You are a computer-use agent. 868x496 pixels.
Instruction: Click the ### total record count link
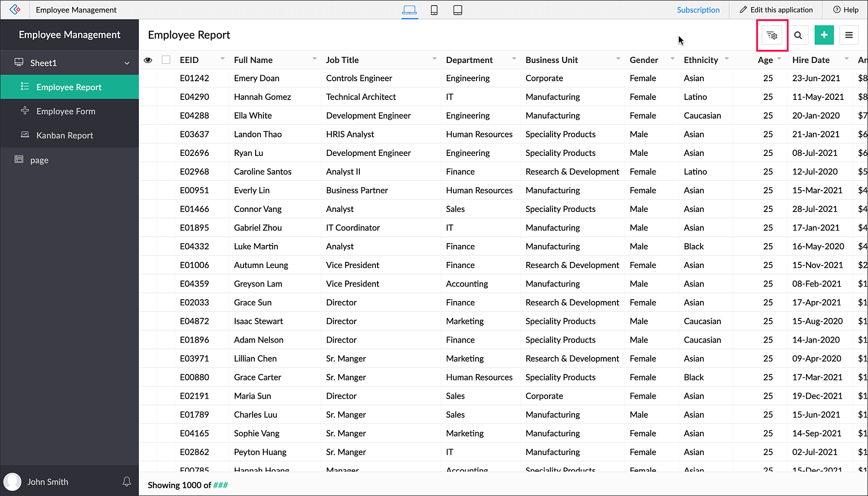(220, 485)
